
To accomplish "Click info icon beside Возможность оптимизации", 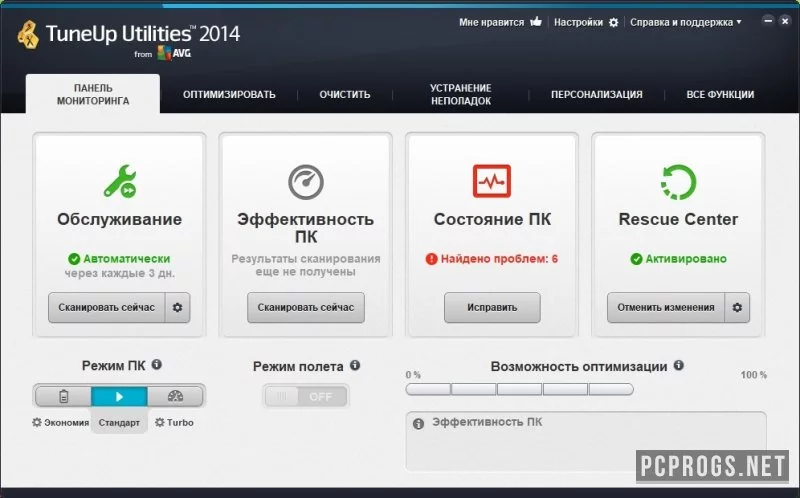I will tap(679, 365).
